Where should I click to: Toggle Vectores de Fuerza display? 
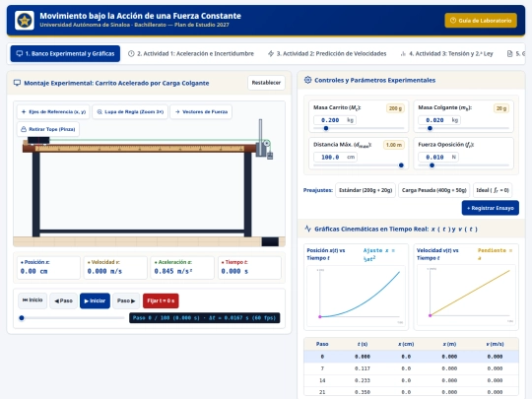(201, 111)
